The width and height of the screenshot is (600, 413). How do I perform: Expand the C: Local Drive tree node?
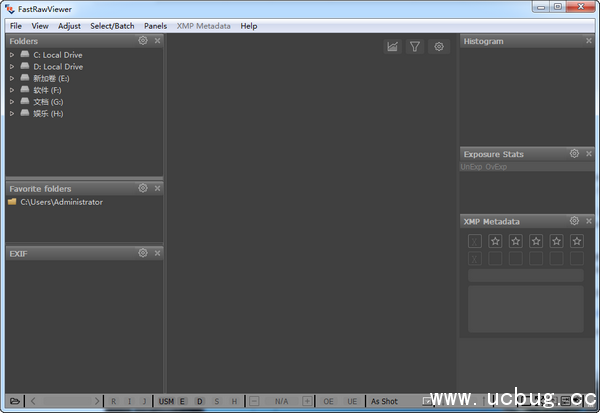[x=12, y=55]
